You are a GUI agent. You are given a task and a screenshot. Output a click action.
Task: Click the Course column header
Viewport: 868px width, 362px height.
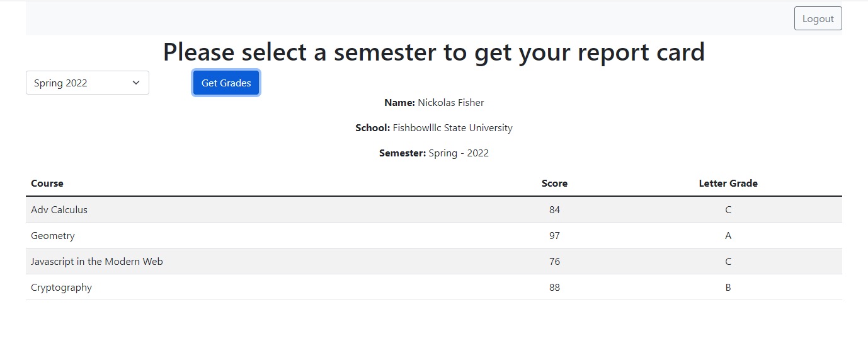click(47, 184)
